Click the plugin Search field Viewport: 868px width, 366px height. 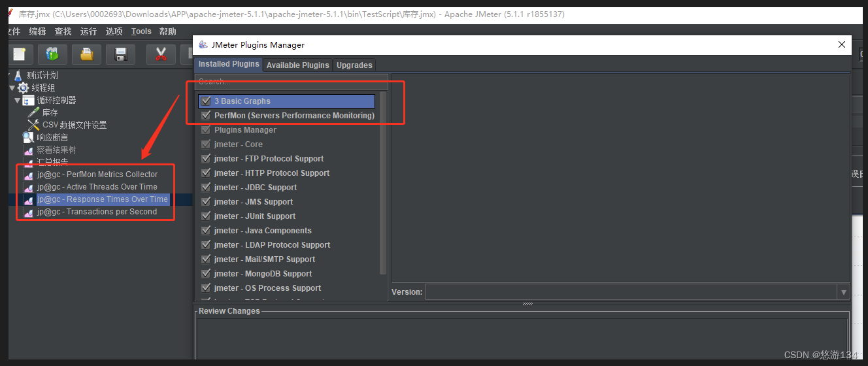291,82
